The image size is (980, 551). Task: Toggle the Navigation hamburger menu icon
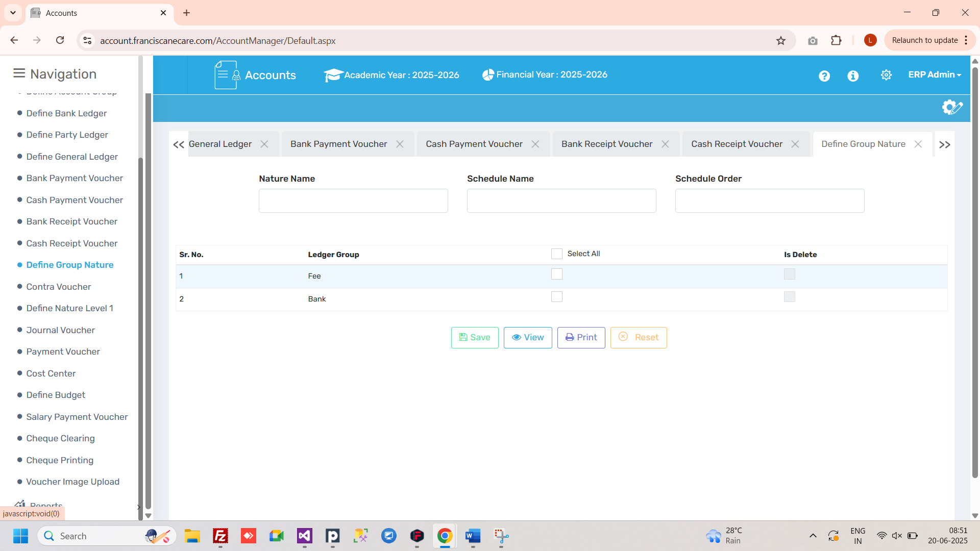pos(19,73)
